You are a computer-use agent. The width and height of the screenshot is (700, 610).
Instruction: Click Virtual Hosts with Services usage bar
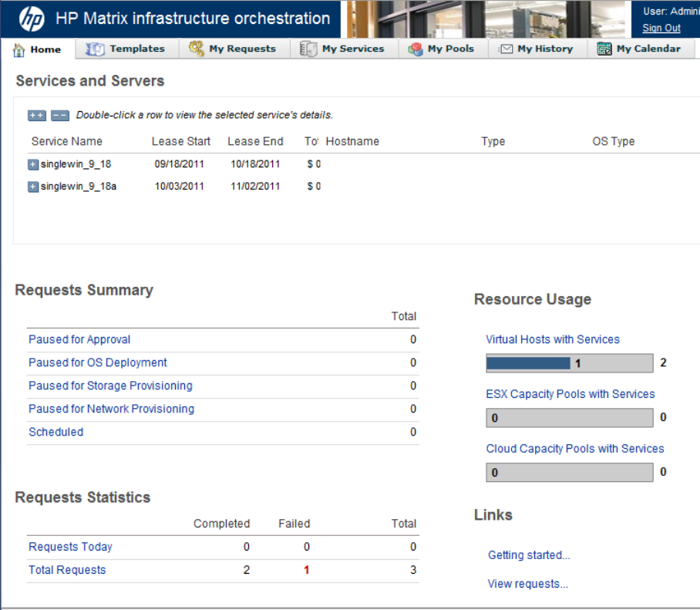pyautogui.click(x=569, y=363)
